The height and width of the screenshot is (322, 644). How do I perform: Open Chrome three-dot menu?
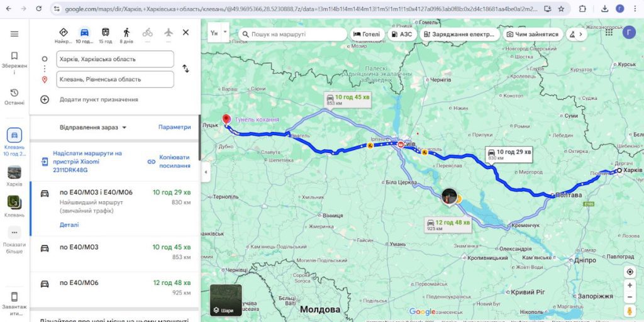tap(635, 9)
